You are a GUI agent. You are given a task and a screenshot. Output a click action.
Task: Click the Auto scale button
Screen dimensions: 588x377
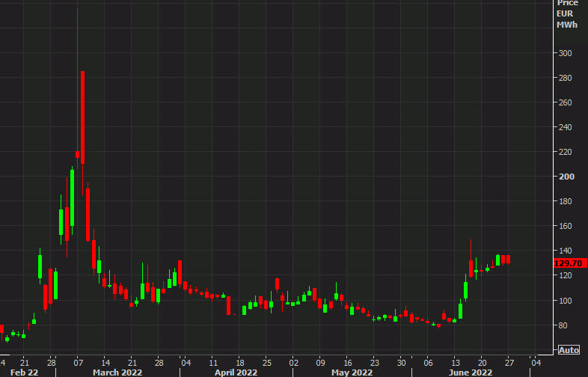pyautogui.click(x=569, y=349)
